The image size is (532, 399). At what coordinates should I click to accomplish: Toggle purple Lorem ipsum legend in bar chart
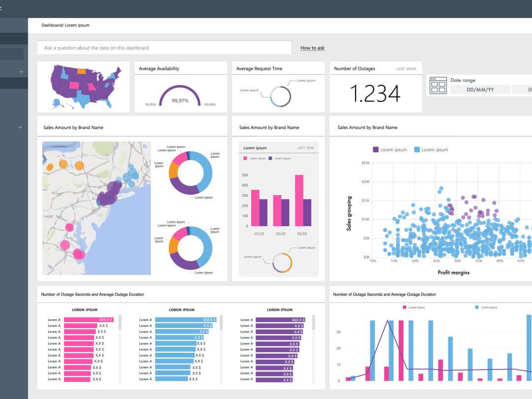coord(270,159)
